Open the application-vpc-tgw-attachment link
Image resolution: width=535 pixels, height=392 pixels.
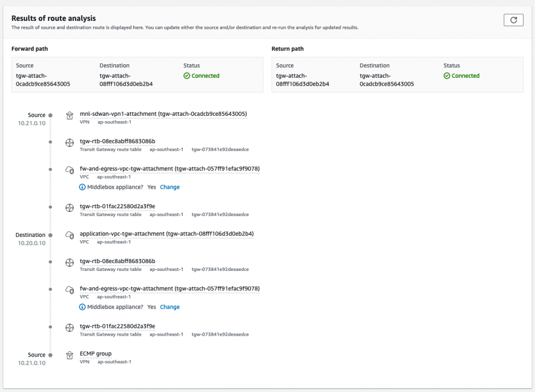tap(166, 233)
